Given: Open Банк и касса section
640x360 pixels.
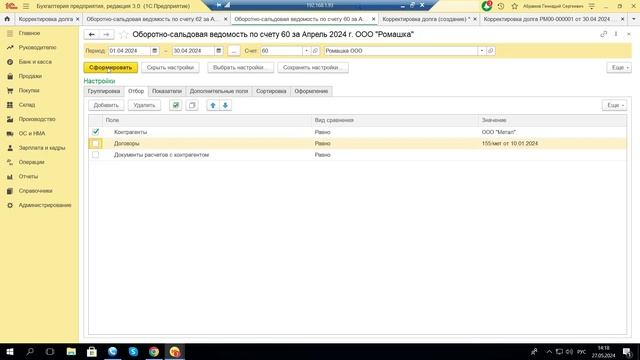Looking at the screenshot, I should (x=35, y=62).
